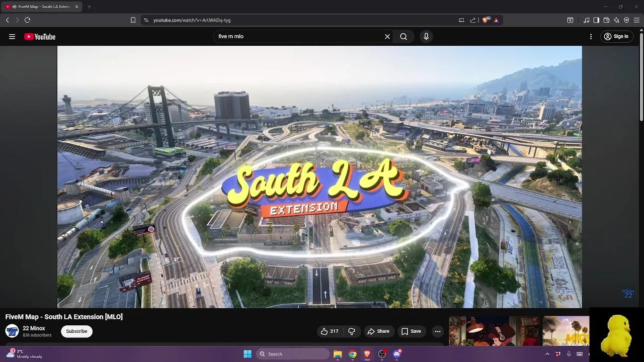The width and height of the screenshot is (644, 362).
Task: Select the FiveM Map - South LA tab
Action: [x=41, y=7]
